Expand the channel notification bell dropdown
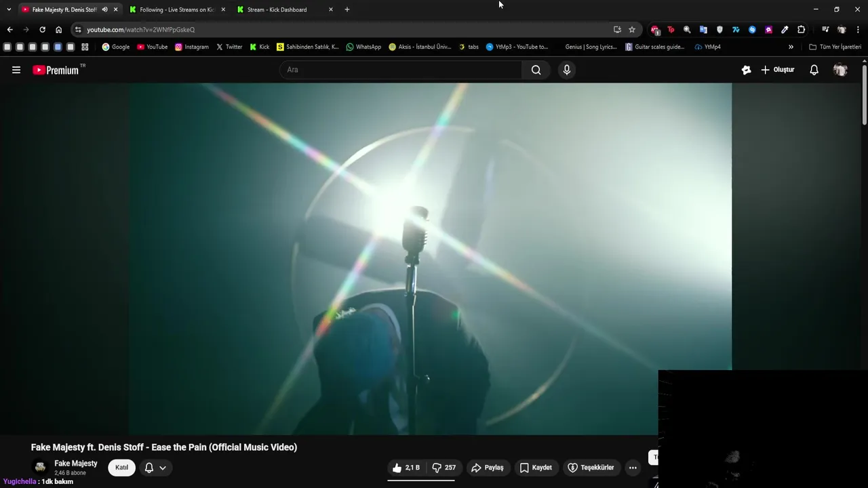The height and width of the screenshot is (488, 868). (155, 468)
